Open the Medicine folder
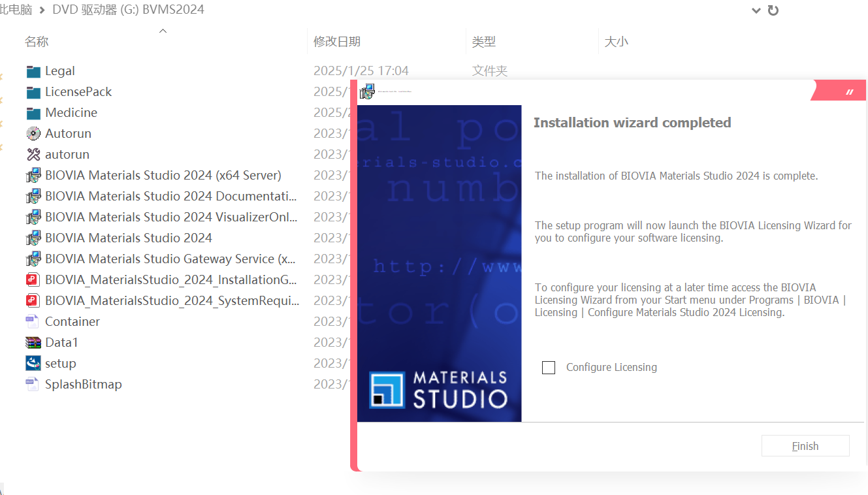The image size is (868, 495). coord(71,112)
